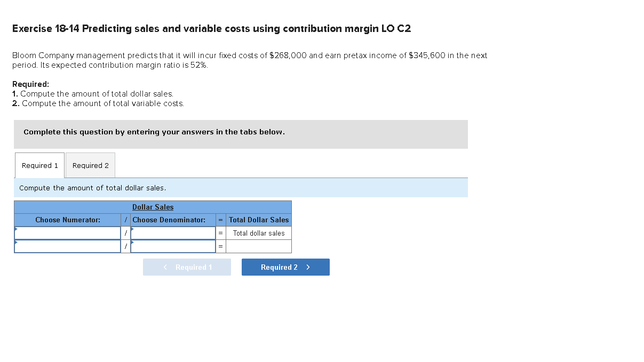Open the first Choose Denominator dropdown cell

[172, 232]
